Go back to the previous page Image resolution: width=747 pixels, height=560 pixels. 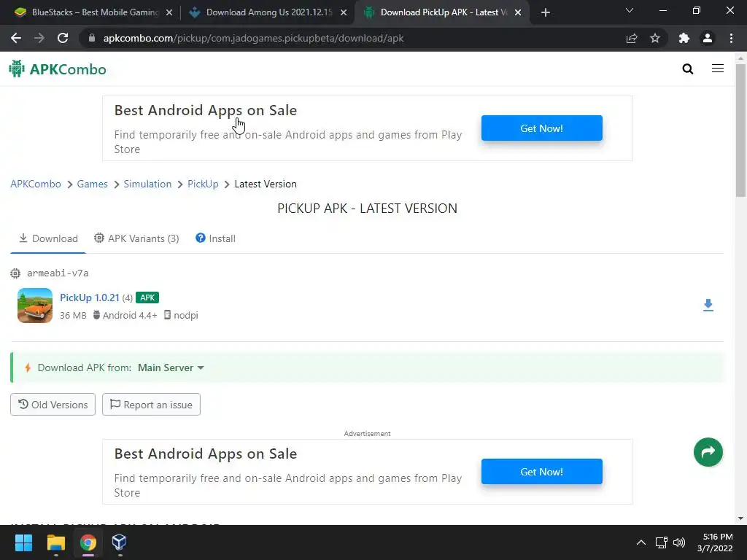click(x=16, y=38)
